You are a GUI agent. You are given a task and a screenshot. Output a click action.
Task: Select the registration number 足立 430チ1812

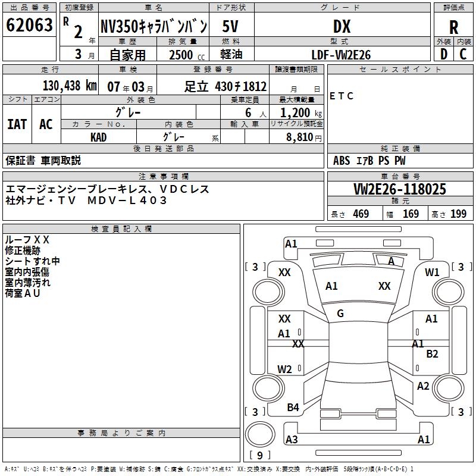pyautogui.click(x=226, y=86)
